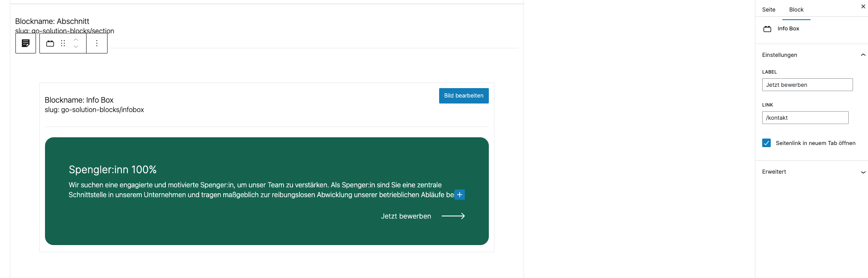868x278 pixels.
Task: Grab the block drag handle dots
Action: click(63, 43)
